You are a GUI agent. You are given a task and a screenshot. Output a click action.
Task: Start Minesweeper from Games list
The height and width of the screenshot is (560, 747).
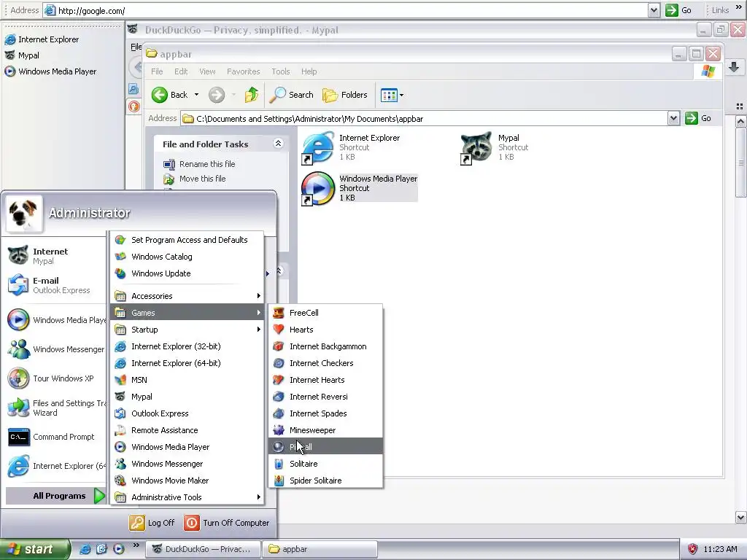325,430
